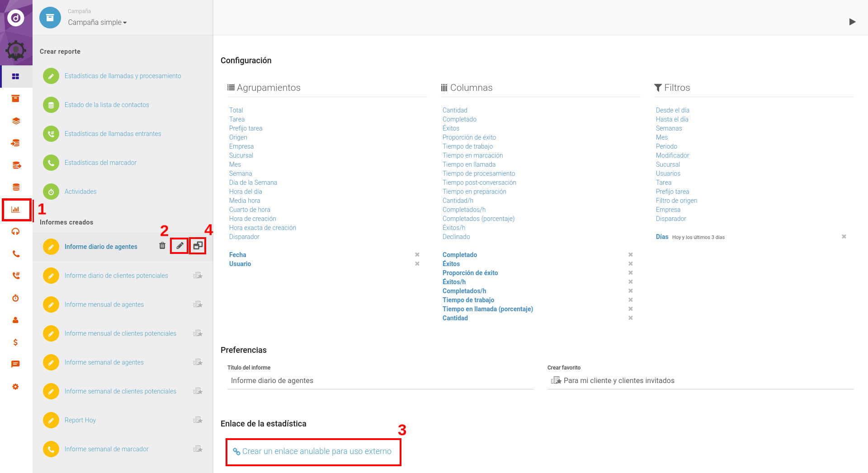868x473 pixels.
Task: Remove the Usuario grouping with its x
Action: click(416, 263)
